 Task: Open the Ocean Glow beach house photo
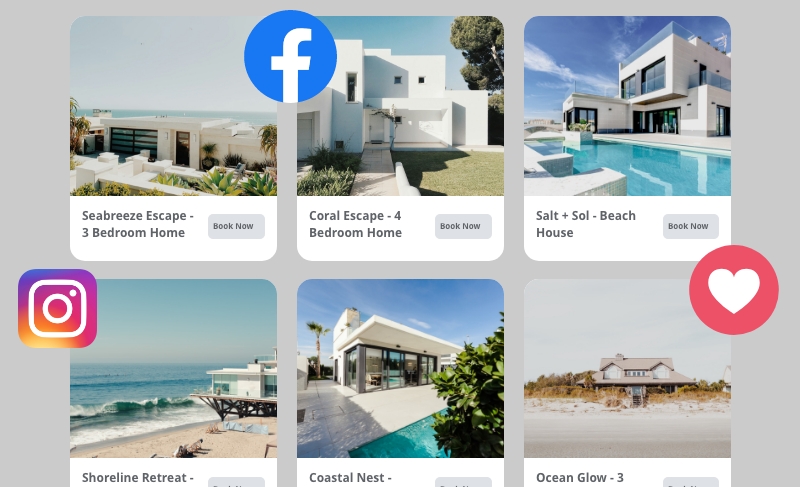628,368
